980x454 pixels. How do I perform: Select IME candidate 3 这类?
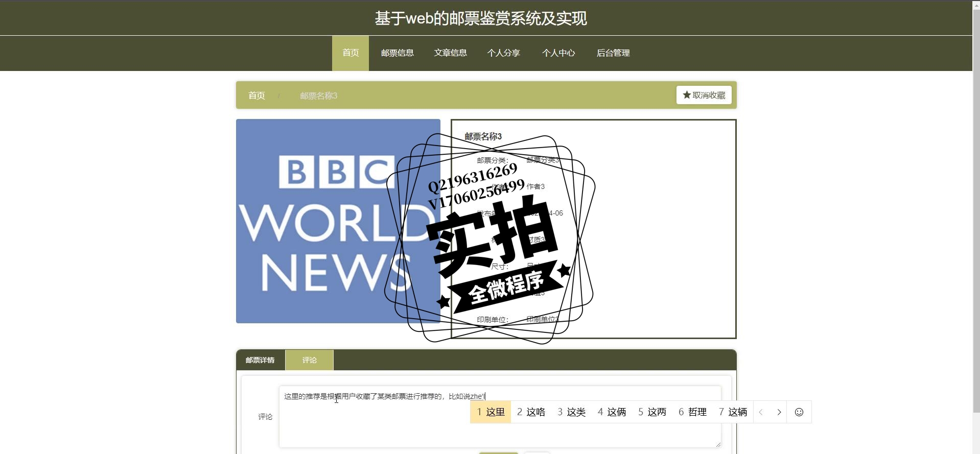click(x=571, y=412)
